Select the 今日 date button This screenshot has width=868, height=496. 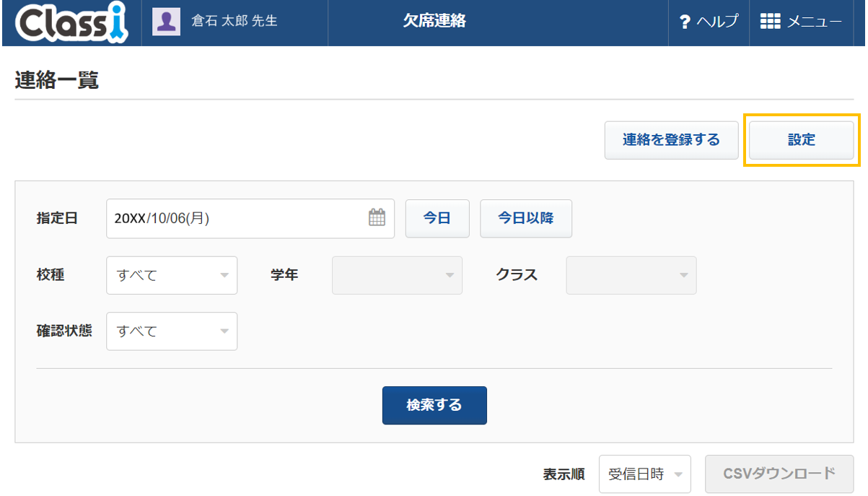pos(437,218)
